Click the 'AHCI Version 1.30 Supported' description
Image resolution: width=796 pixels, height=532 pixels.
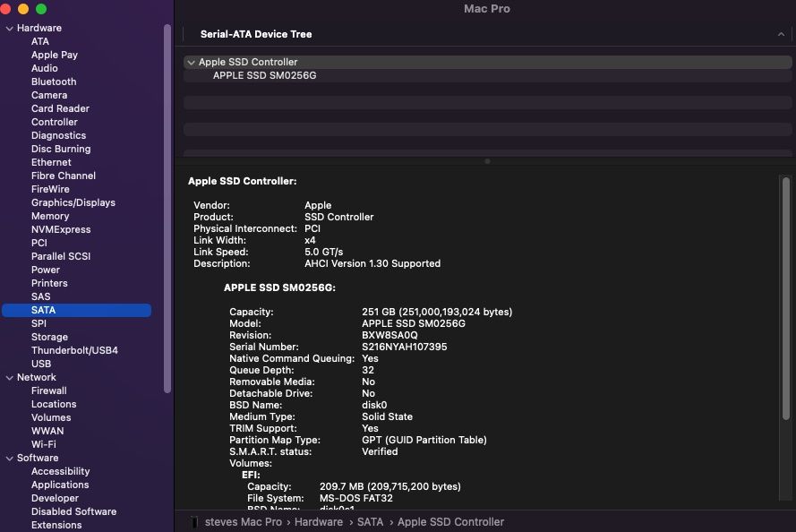point(372,264)
